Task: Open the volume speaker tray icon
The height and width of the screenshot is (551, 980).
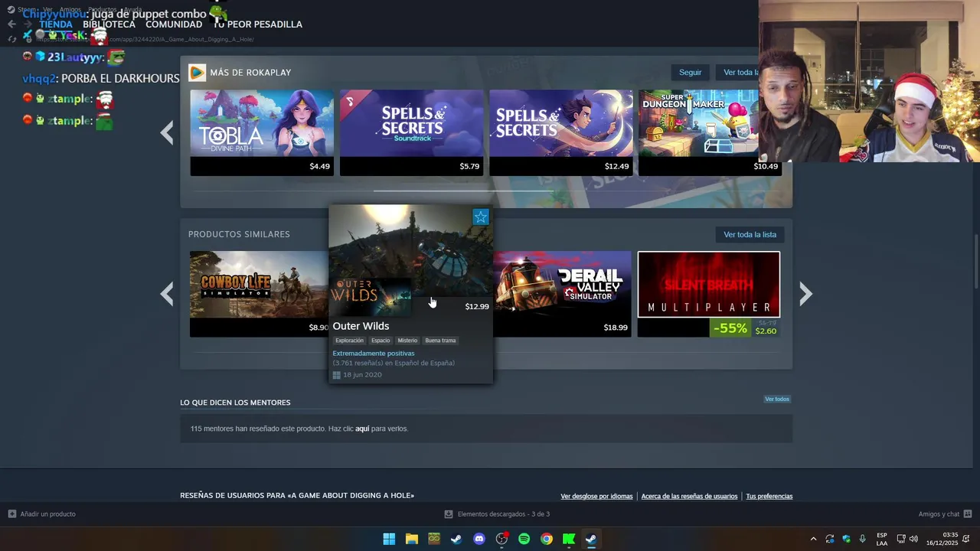Action: coord(913,539)
